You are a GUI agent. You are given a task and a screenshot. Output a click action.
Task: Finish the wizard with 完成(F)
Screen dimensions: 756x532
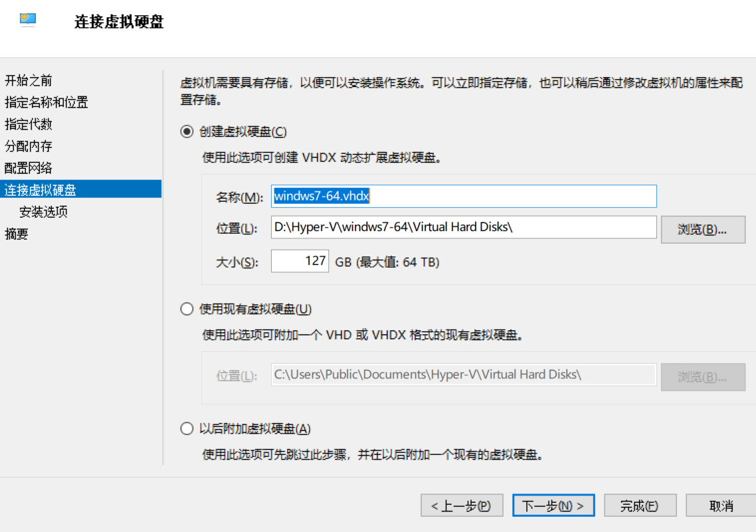[640, 505]
